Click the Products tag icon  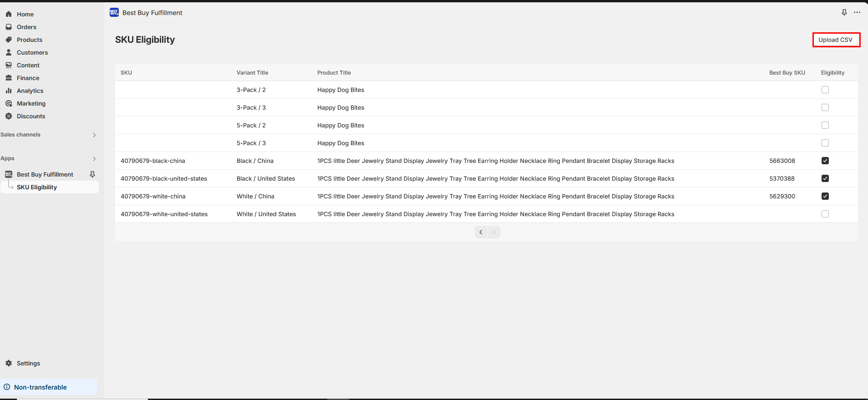(x=9, y=40)
